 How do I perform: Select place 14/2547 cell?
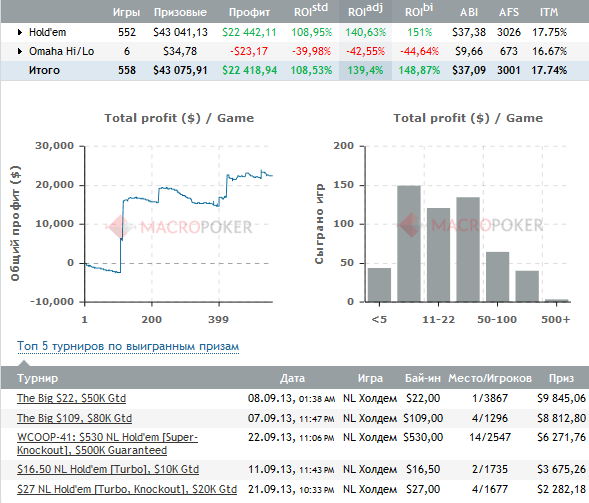tap(490, 437)
